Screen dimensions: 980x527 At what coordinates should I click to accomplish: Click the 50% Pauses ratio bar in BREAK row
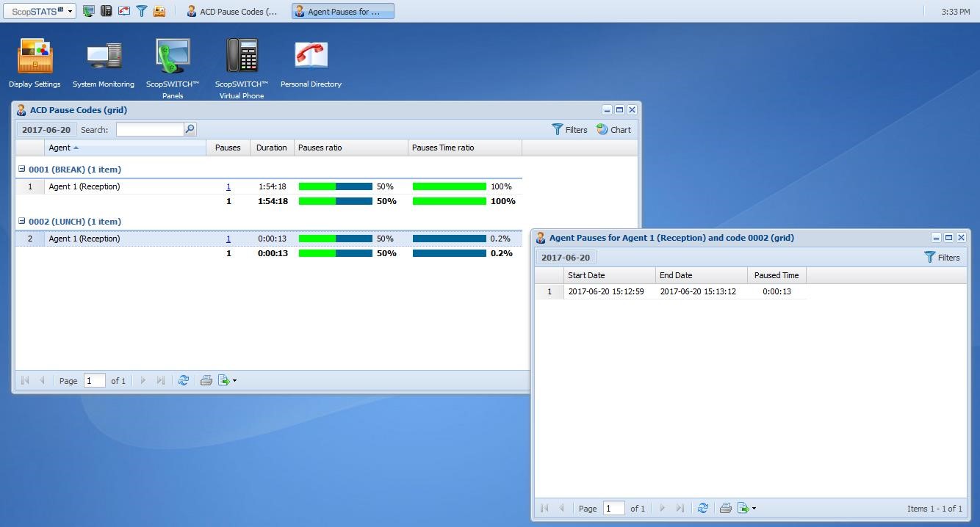[336, 186]
